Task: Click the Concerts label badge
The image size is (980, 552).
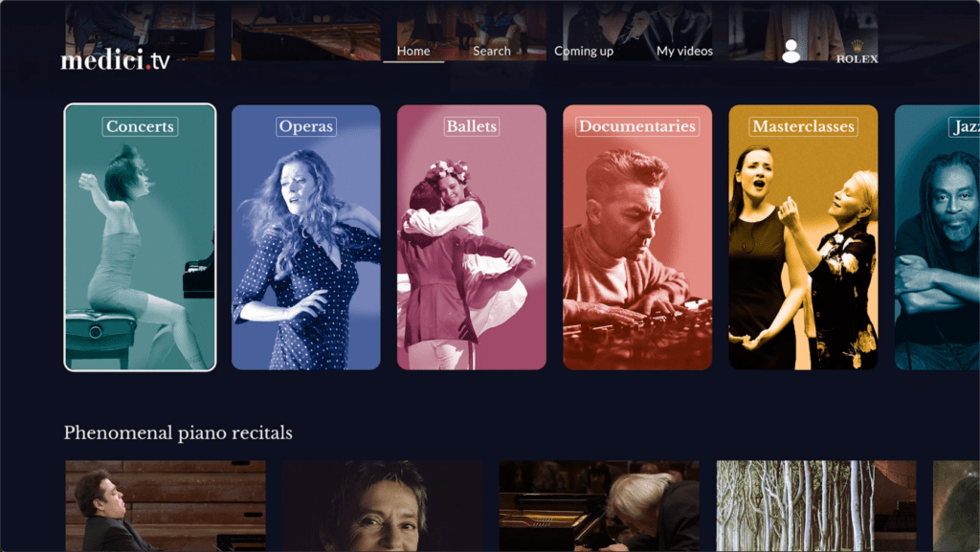Action: (140, 126)
